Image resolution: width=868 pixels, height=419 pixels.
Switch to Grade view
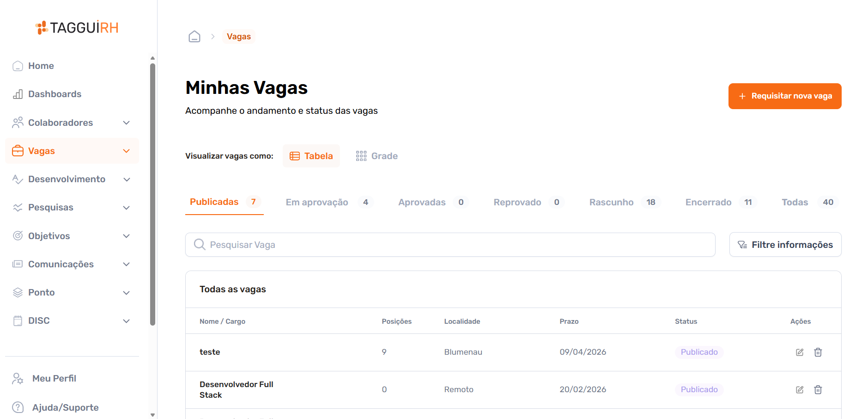(x=377, y=156)
